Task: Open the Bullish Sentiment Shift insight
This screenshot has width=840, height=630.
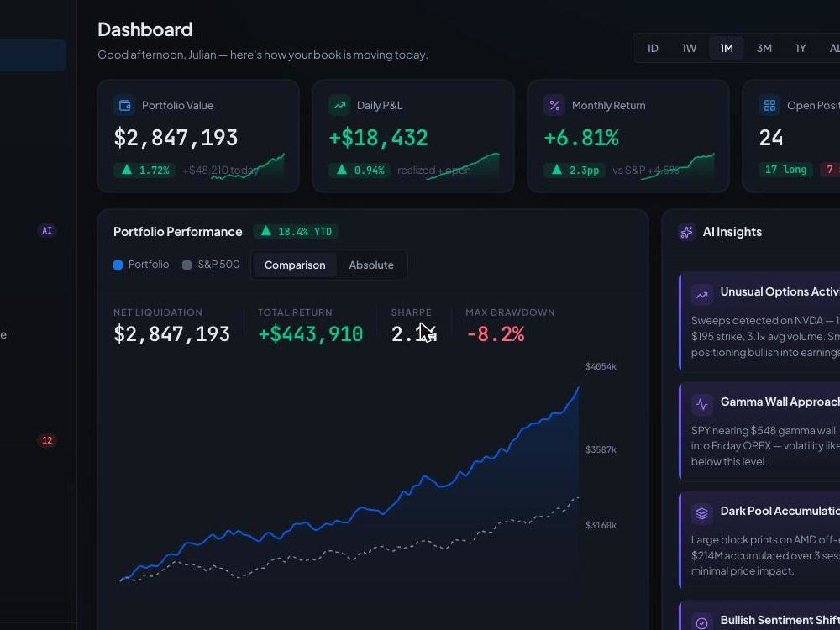Action: click(759, 616)
